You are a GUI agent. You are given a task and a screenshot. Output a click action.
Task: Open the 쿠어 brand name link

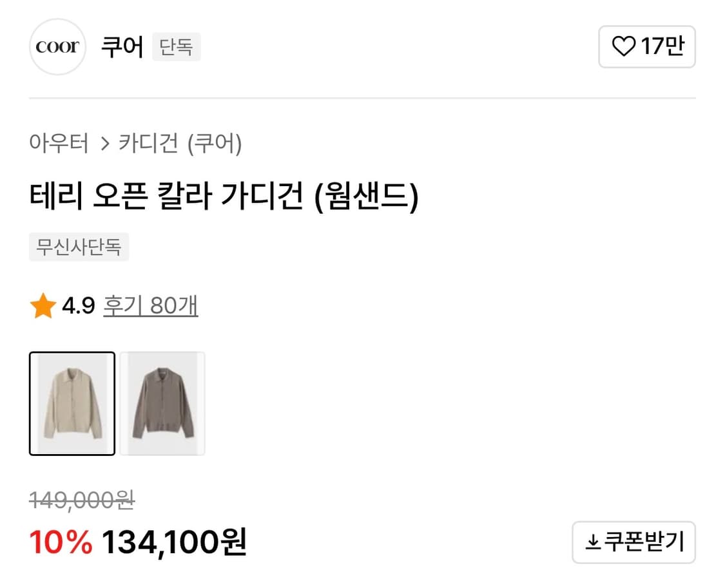(122, 47)
